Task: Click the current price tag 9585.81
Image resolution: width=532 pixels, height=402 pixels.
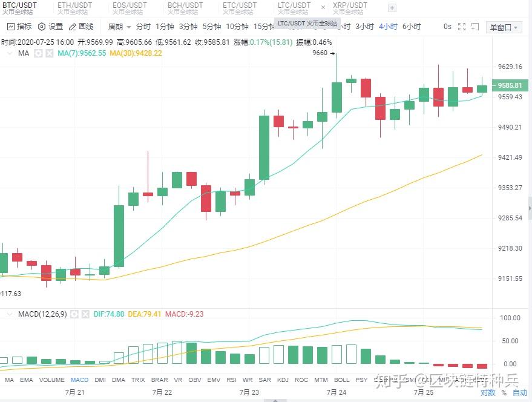Action: (511, 85)
